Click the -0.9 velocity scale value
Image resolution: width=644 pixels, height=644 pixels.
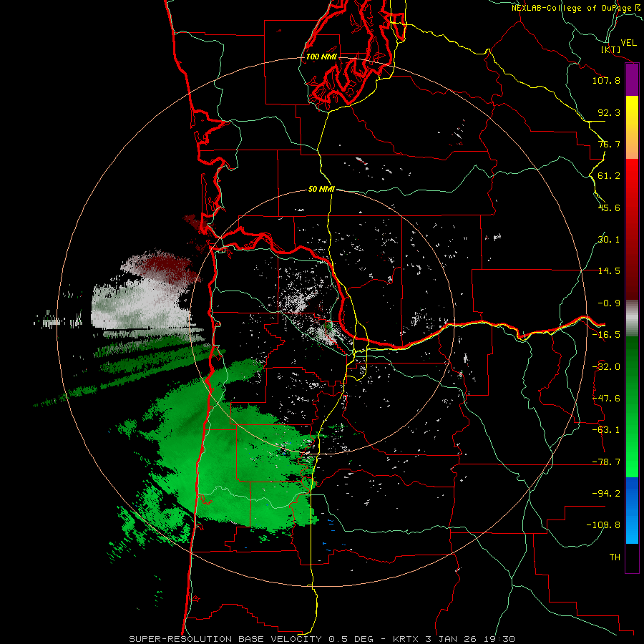point(609,303)
